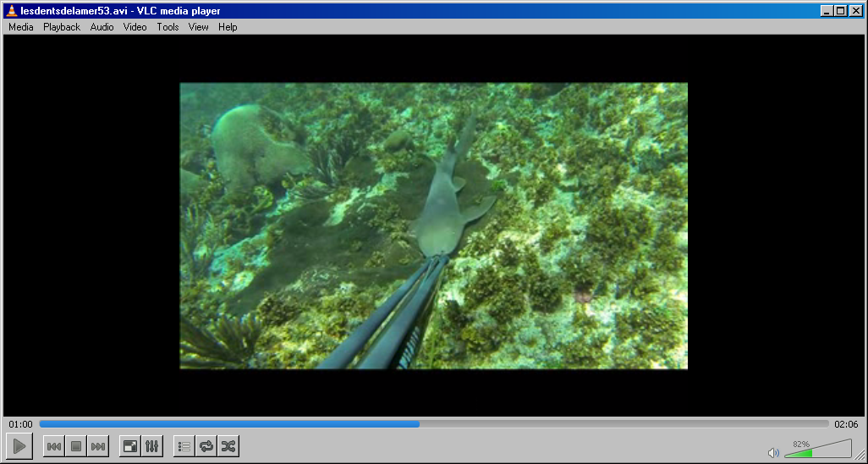
Task: Skip to previous media track
Action: point(53,446)
